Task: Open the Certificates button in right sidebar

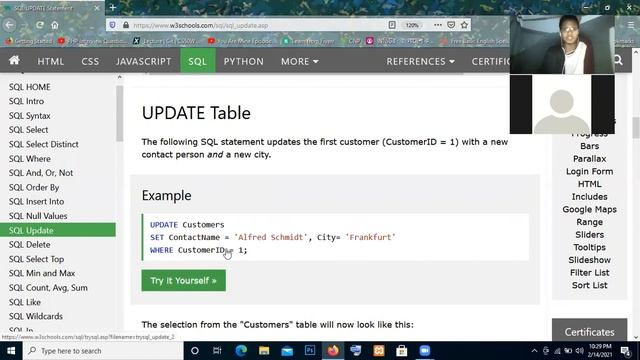Action: coord(589,332)
